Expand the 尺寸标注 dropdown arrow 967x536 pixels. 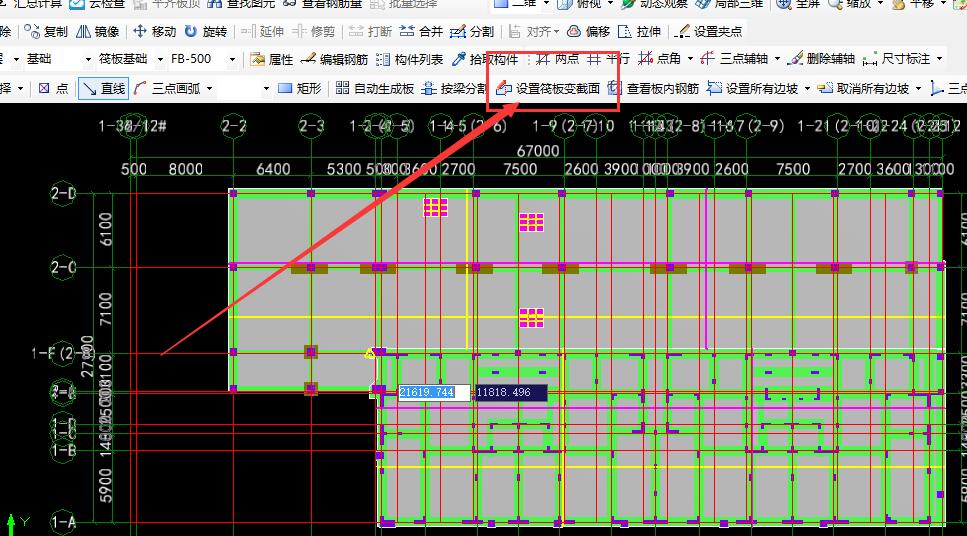pyautogui.click(x=939, y=59)
